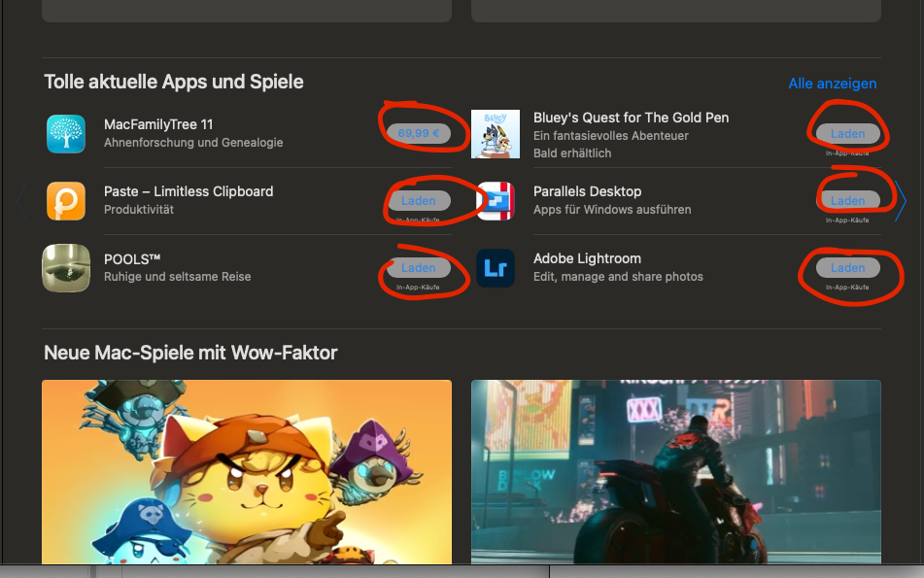Click Laden for POOLS

coord(419,268)
